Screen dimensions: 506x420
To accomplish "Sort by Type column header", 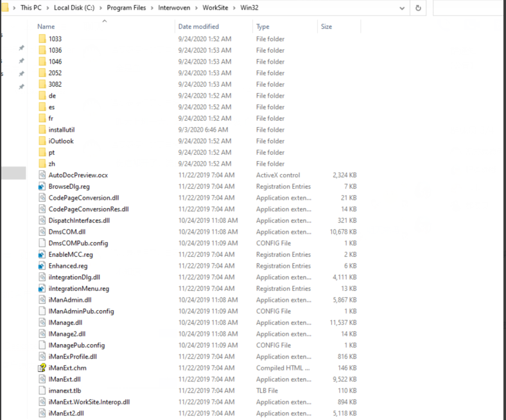I will click(263, 26).
